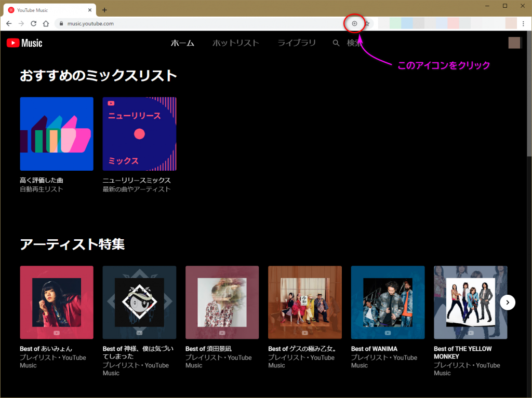The height and width of the screenshot is (398, 532).
Task: Click the browser back arrow
Action: pos(9,23)
